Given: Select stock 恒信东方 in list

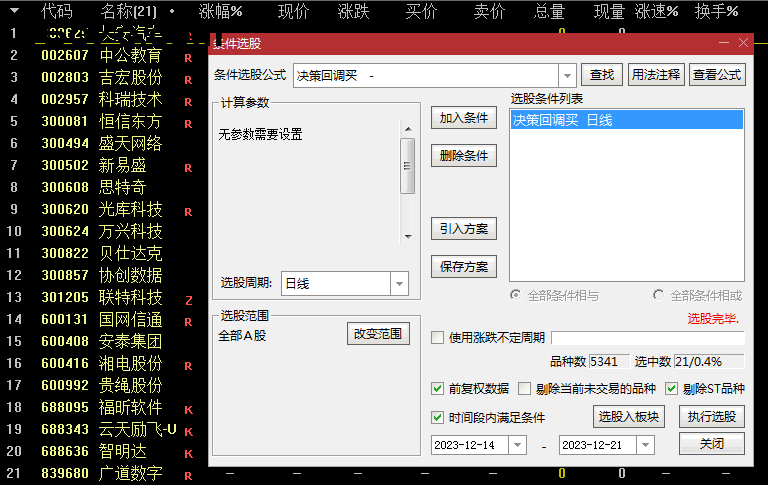Looking at the screenshot, I should [130, 121].
